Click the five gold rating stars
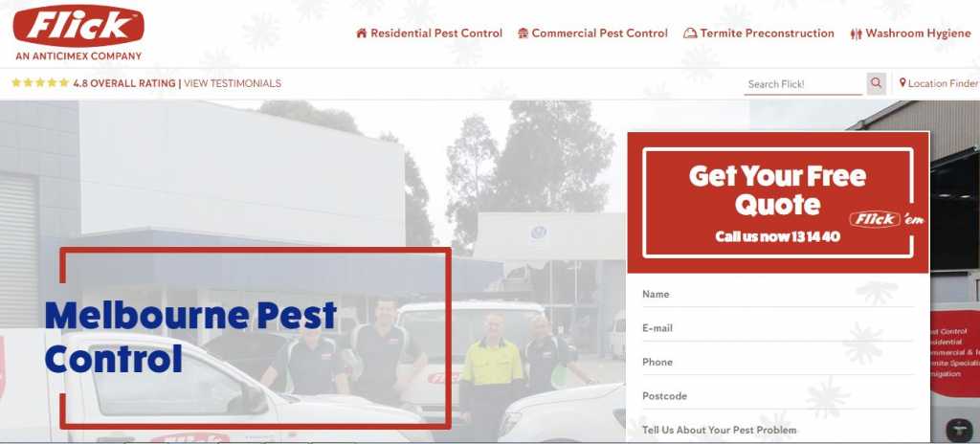 tap(40, 82)
